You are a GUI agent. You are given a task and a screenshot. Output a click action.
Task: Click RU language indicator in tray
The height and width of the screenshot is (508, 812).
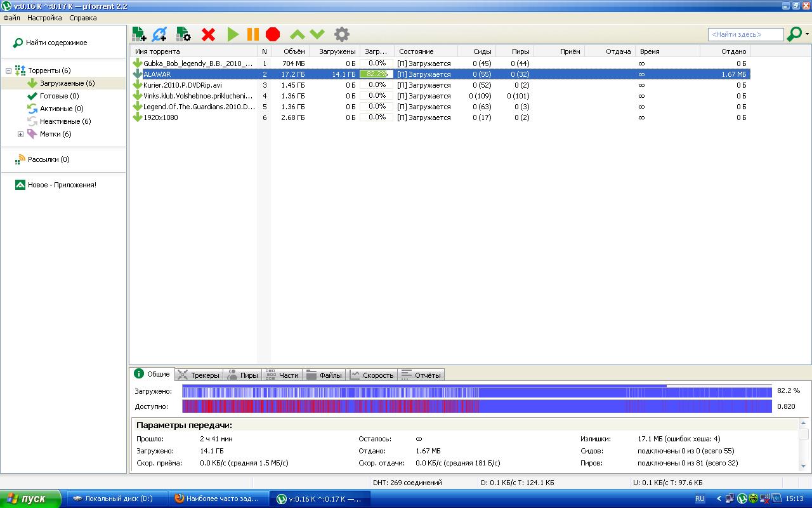click(700, 499)
